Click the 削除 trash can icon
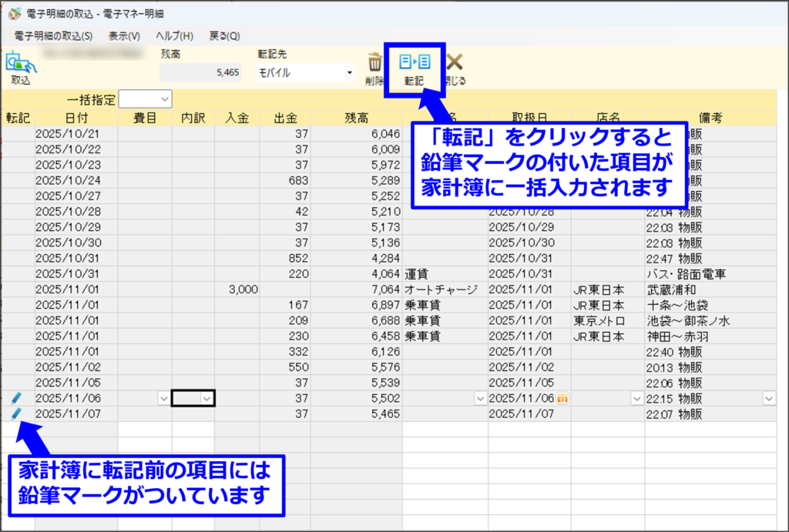The width and height of the screenshot is (789, 532). 374,63
